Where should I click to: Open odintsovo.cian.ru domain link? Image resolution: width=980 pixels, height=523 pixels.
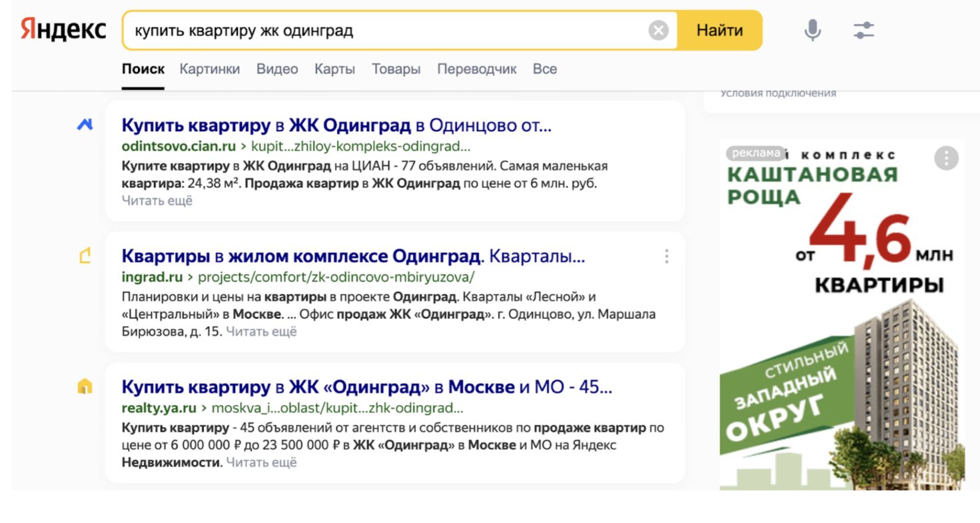[179, 147]
